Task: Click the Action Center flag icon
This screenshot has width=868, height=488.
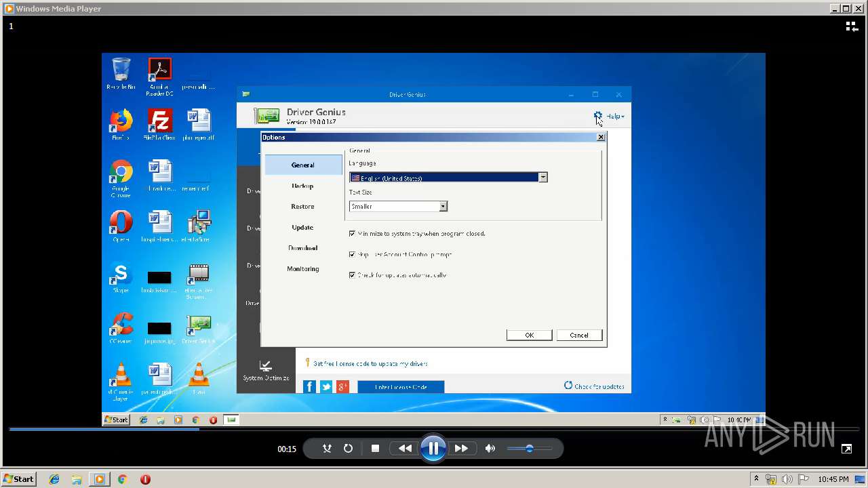Action: pyautogui.click(x=804, y=479)
